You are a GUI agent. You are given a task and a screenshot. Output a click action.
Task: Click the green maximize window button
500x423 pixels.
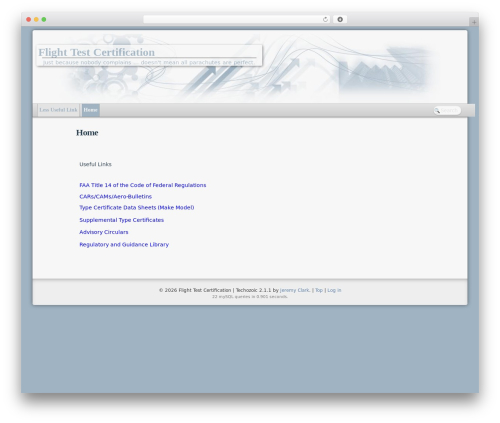point(44,19)
